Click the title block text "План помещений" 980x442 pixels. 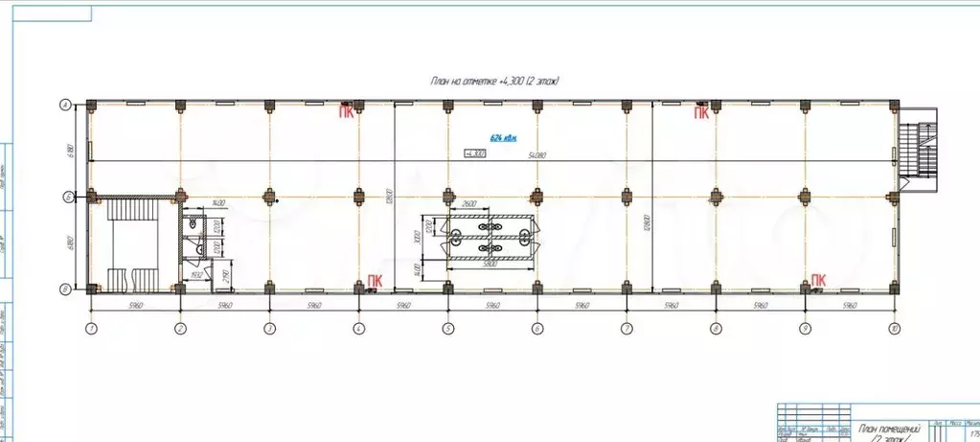click(891, 429)
